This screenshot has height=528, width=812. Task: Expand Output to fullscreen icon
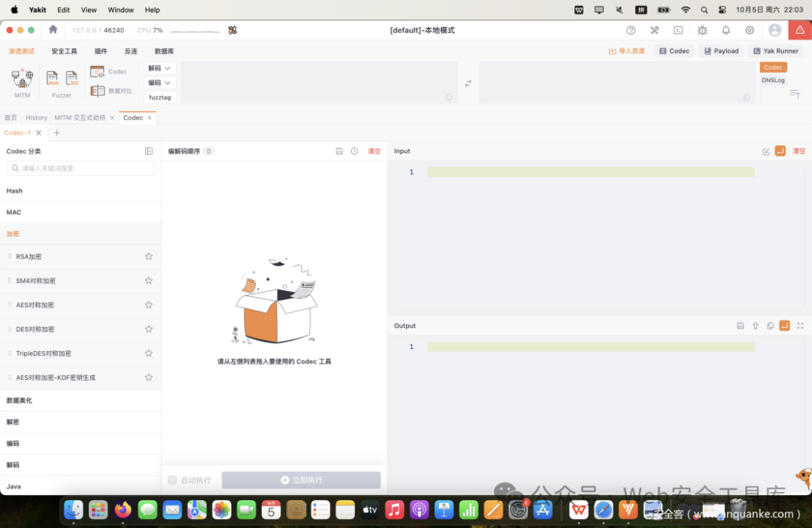(x=800, y=326)
